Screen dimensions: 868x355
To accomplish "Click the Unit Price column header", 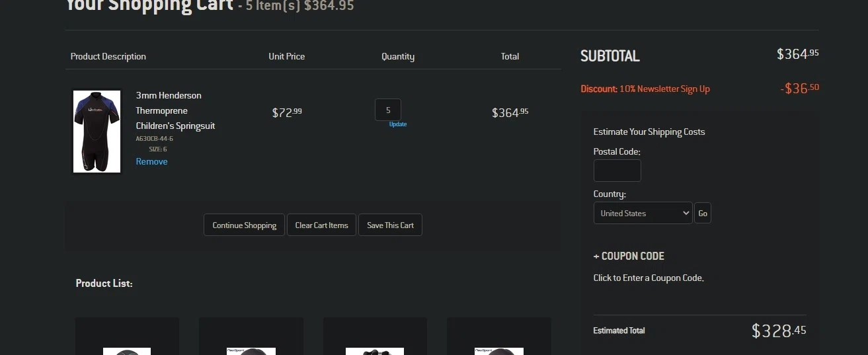I will 287,56.
